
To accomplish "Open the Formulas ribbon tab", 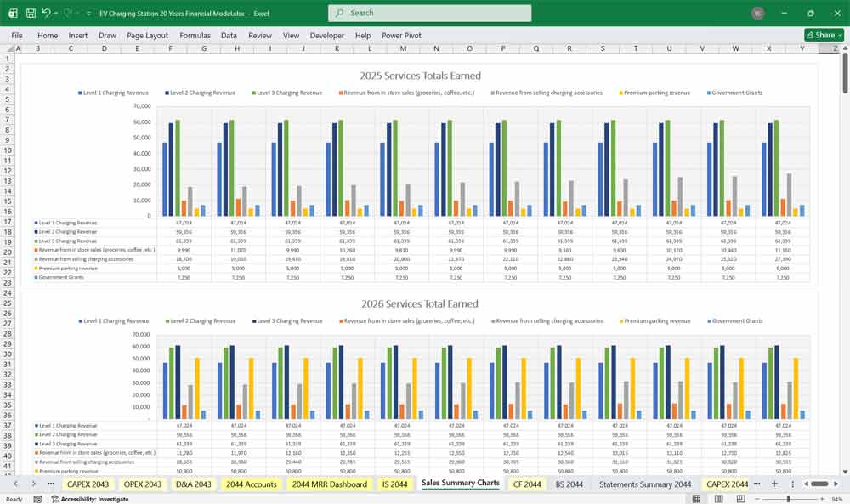I will pyautogui.click(x=195, y=35).
